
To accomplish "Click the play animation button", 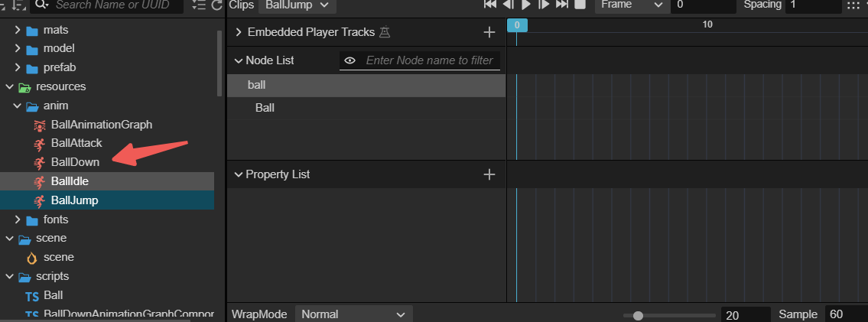I will (526, 5).
